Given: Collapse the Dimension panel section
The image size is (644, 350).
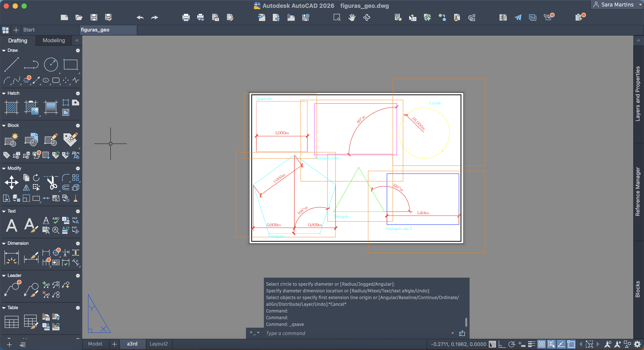Looking at the screenshot, I should (4, 243).
